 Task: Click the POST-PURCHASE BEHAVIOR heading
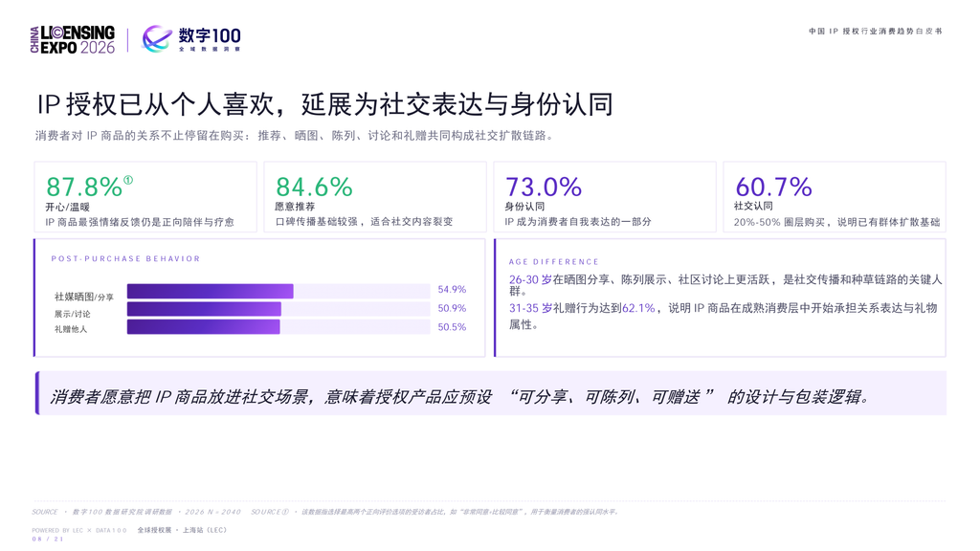pyautogui.click(x=125, y=258)
